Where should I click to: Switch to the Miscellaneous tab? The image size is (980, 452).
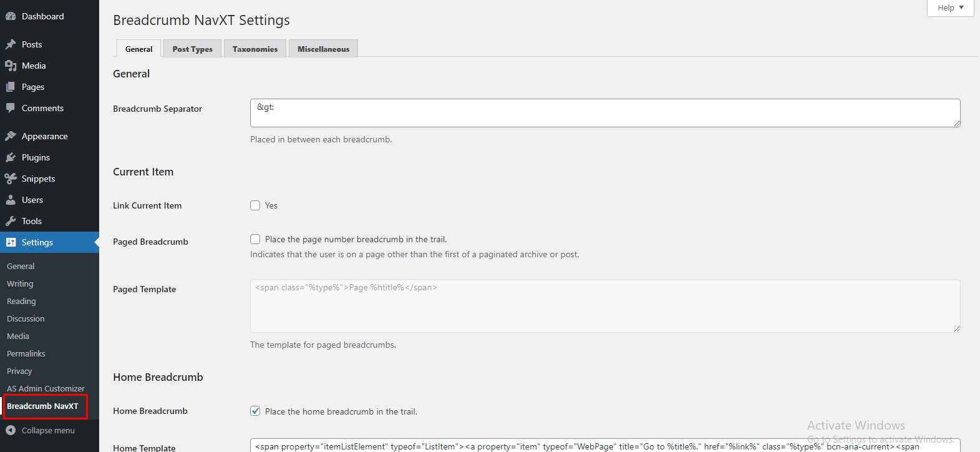[x=323, y=49]
